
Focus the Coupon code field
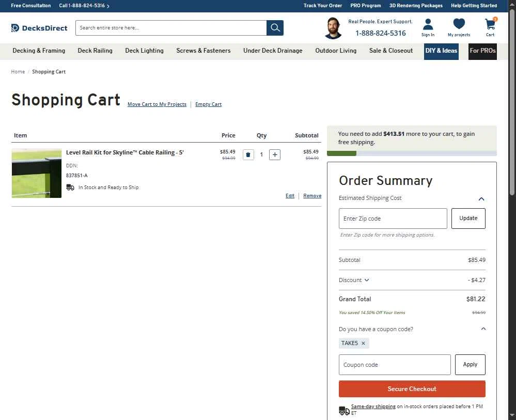coord(395,364)
